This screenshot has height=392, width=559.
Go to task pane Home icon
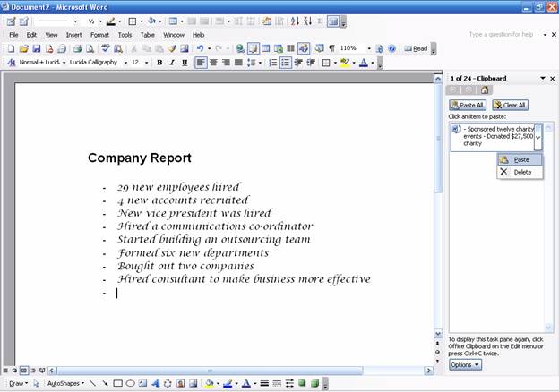[x=485, y=89]
